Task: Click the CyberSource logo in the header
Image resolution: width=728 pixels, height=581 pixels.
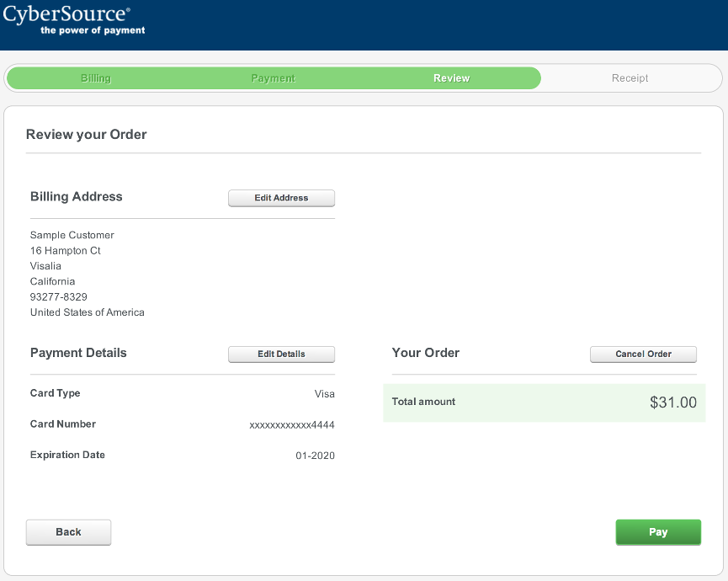Action: click(x=74, y=20)
